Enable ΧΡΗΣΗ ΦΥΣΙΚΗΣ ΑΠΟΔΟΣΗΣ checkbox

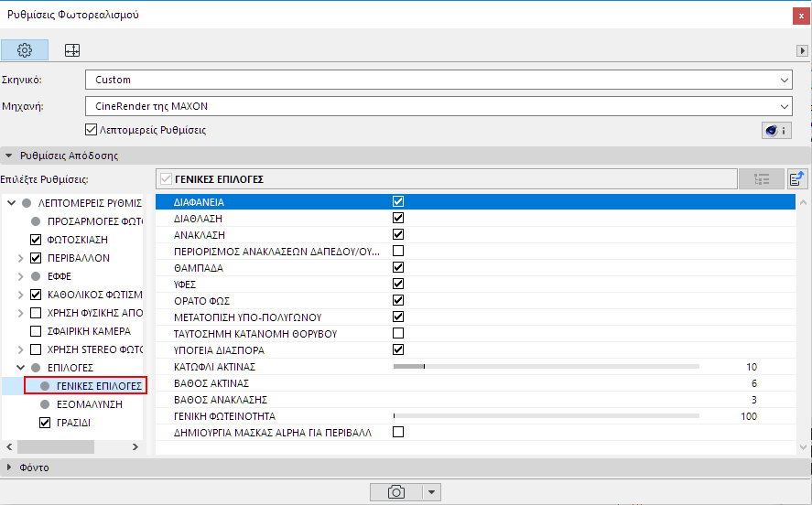[36, 313]
